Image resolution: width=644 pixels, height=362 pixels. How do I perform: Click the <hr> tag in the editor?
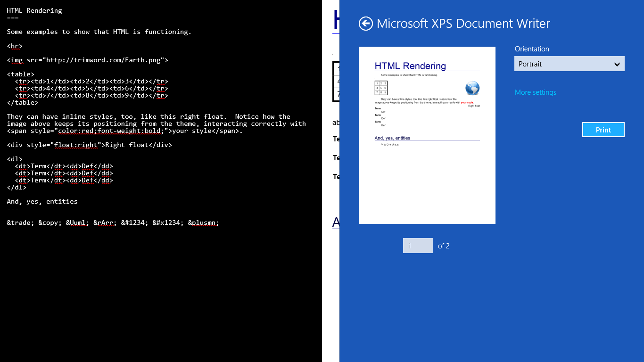[x=15, y=46]
